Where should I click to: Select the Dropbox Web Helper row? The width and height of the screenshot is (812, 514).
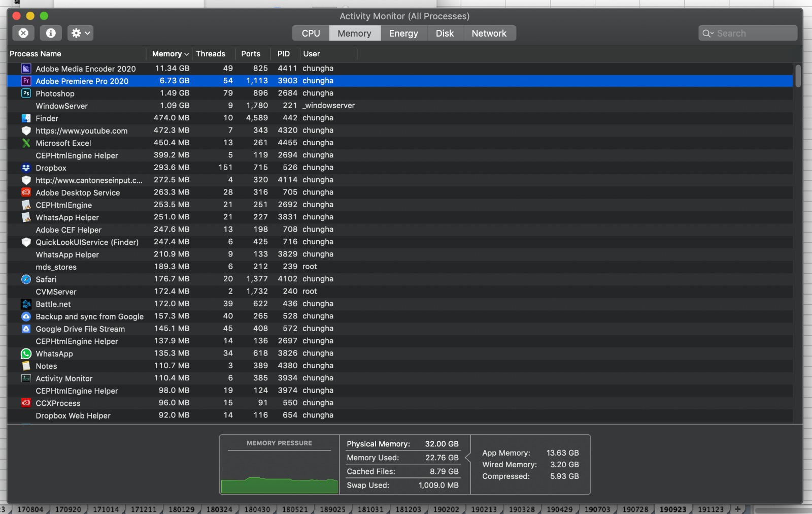pos(400,415)
